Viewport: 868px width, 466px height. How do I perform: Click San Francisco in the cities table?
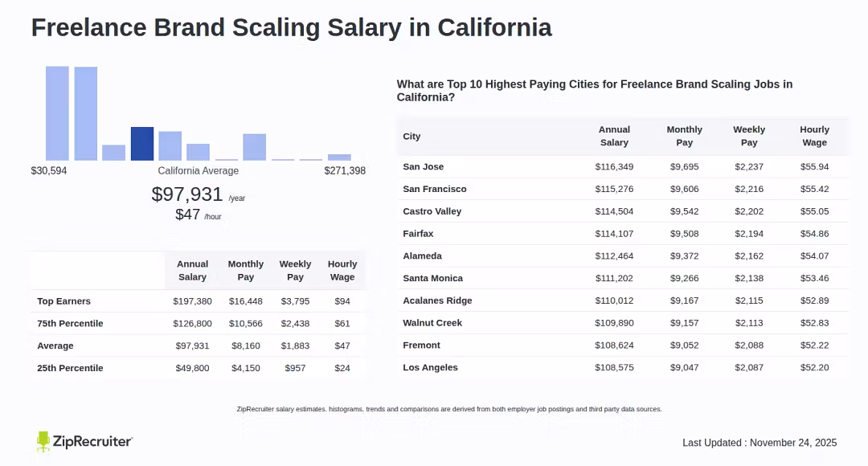[435, 189]
